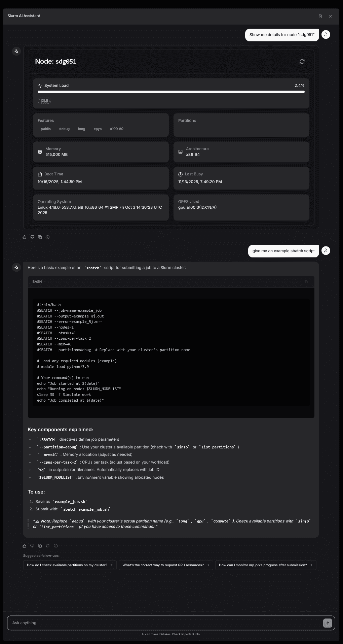This screenshot has width=343, height=644.
Task: Ask how to check available partitions
Action: click(70, 565)
